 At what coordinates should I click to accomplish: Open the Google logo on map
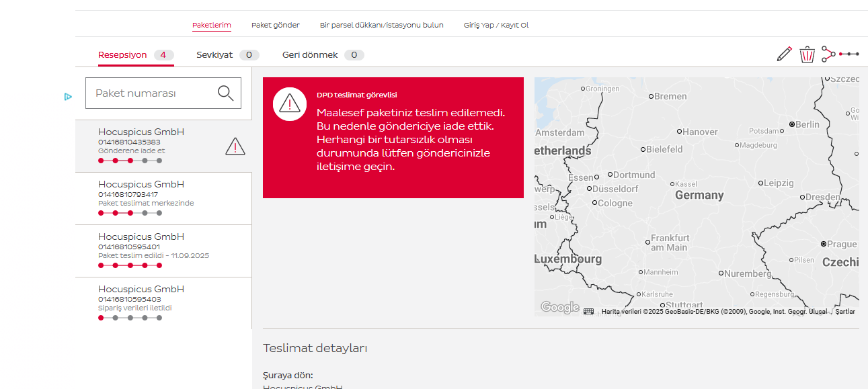click(x=559, y=308)
